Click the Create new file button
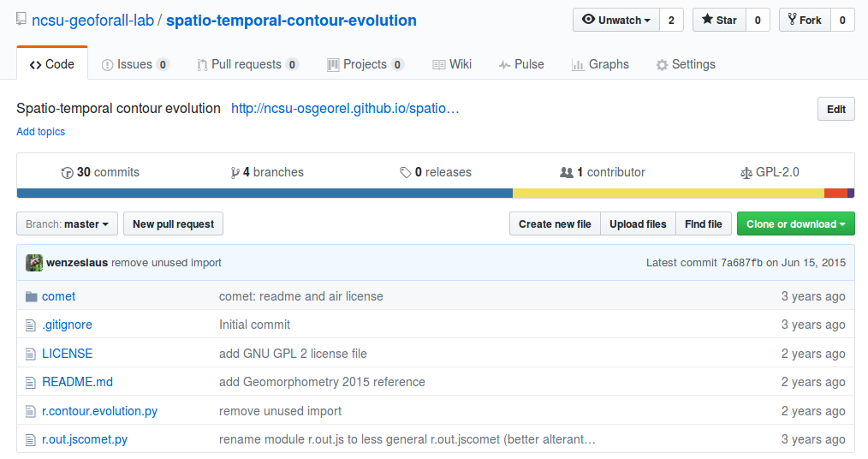868x459 pixels. pyautogui.click(x=555, y=224)
